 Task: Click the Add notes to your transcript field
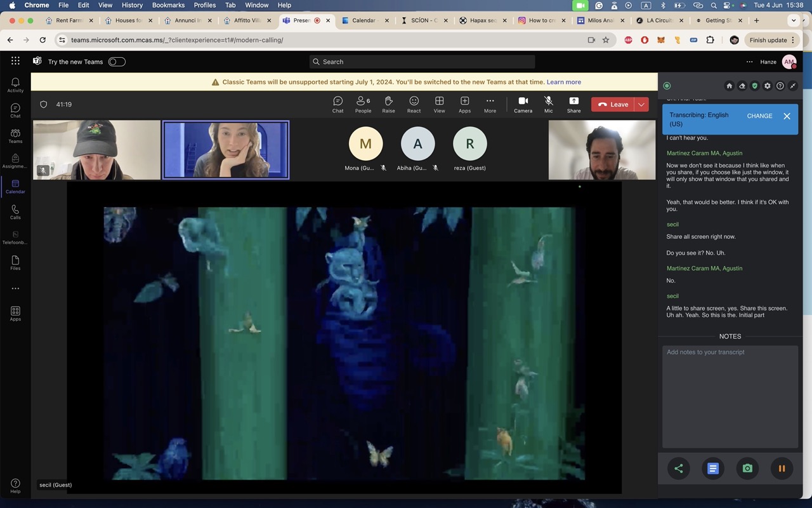click(x=730, y=397)
